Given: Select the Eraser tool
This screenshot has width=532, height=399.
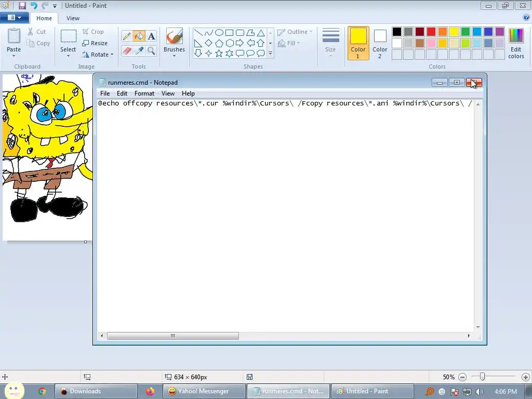Looking at the screenshot, I should click(x=127, y=51).
